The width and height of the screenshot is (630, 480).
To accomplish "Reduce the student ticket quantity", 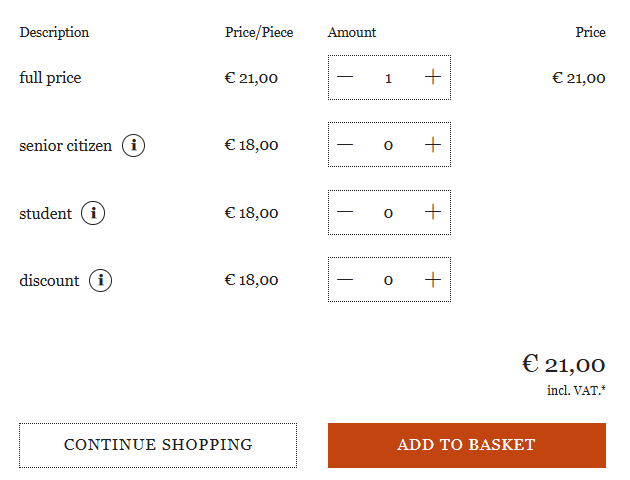I will 345,212.
